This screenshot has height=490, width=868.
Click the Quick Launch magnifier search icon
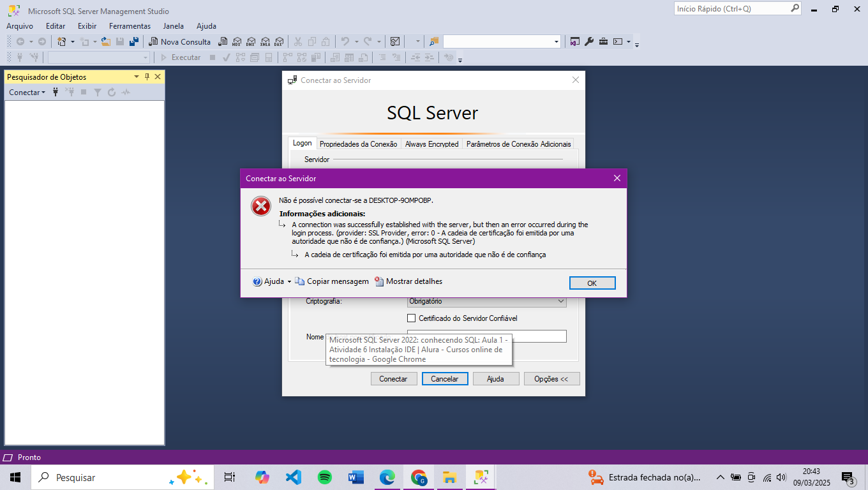click(795, 8)
